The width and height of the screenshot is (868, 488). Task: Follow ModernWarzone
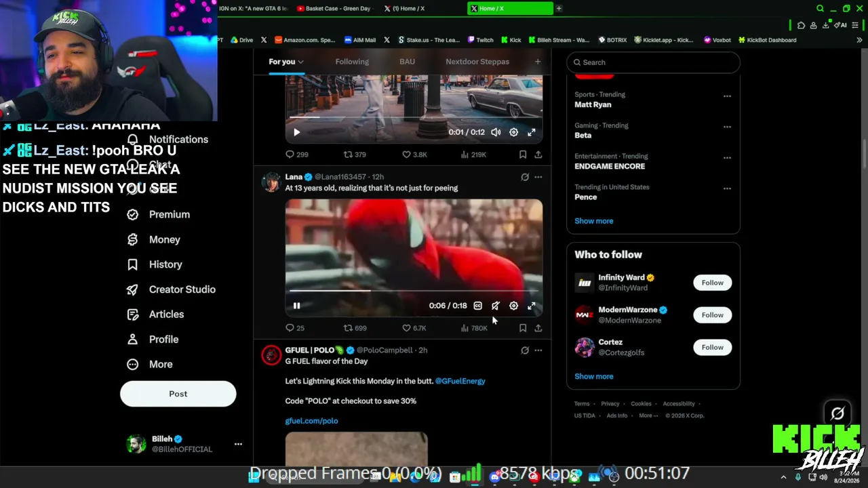712,315
